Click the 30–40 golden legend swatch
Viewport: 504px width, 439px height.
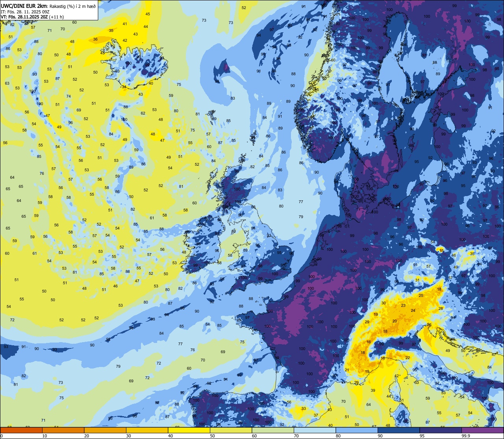click(x=147, y=430)
